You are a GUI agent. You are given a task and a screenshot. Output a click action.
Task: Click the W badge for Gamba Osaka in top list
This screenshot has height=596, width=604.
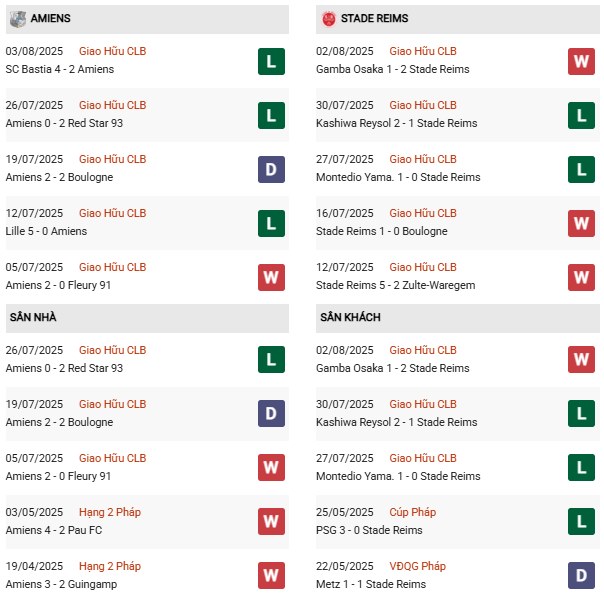point(581,61)
